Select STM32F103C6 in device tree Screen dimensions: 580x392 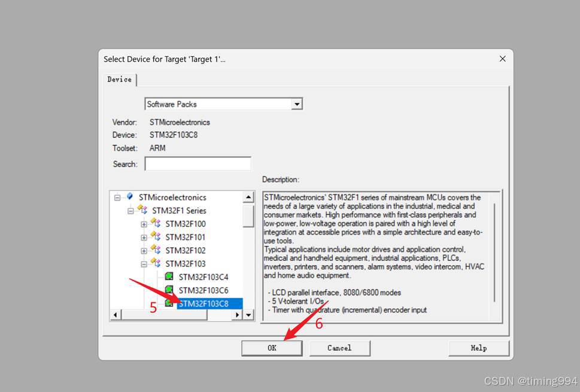[204, 290]
